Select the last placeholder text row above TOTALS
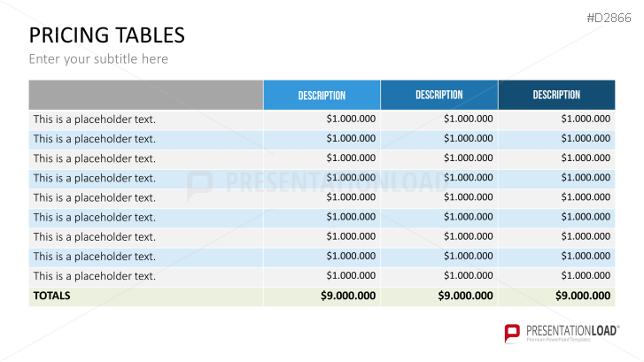The image size is (644, 362). (x=94, y=276)
